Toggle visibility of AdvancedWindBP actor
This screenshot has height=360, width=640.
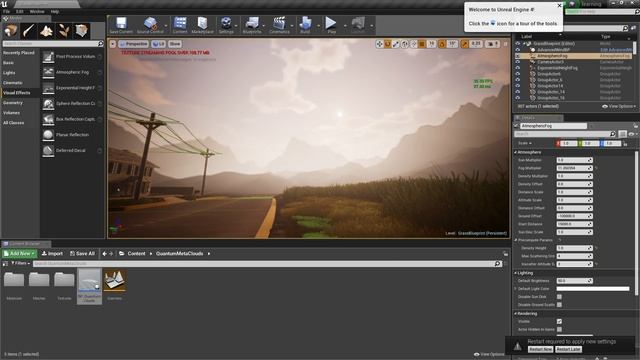[x=518, y=50]
